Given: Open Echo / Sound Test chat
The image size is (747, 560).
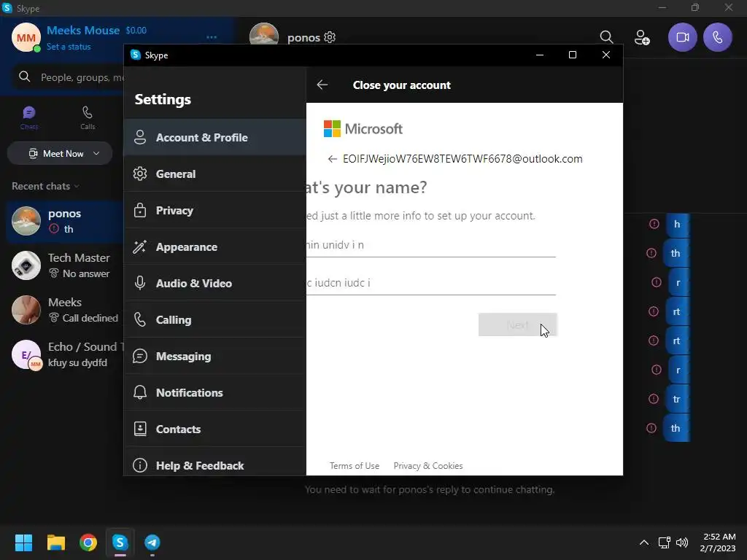Looking at the screenshot, I should click(x=65, y=354).
